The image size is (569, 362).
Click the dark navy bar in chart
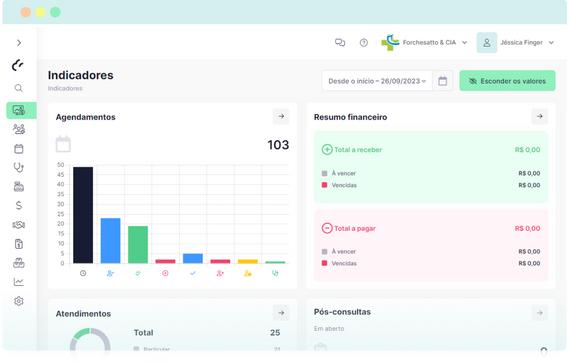pyautogui.click(x=83, y=215)
